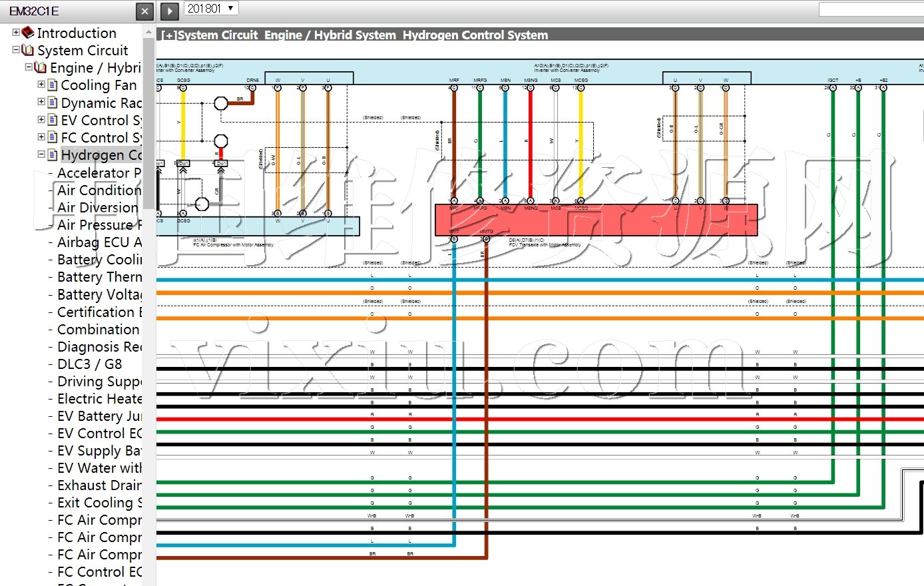Click the red FCV Transaxle component block
924x586 pixels.
596,220
